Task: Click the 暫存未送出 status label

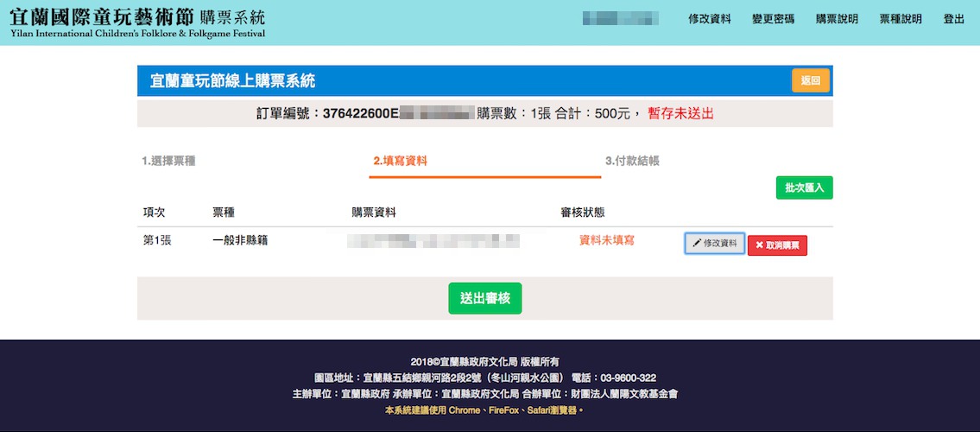Action: (680, 114)
